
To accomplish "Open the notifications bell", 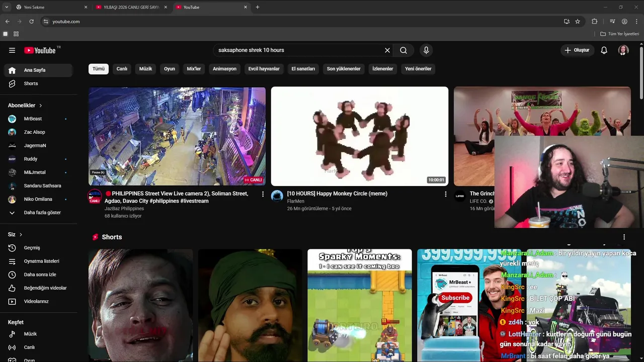I will [604, 50].
